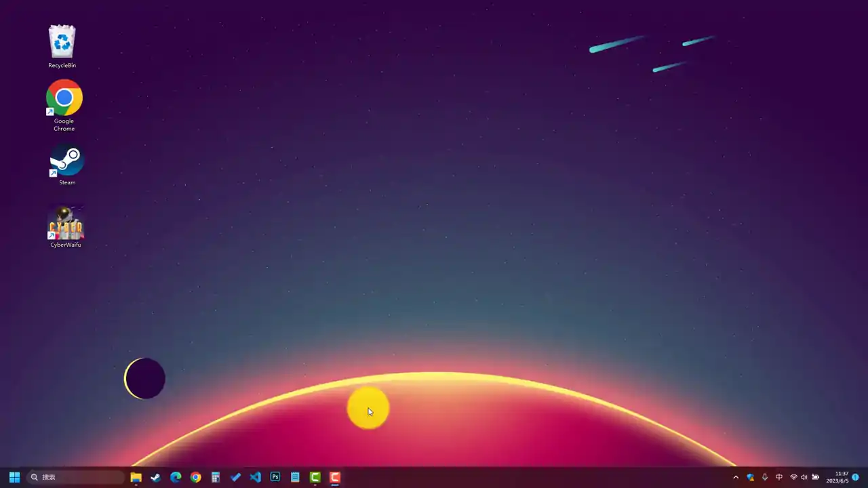Open Calculator from the taskbar
The height and width of the screenshot is (488, 868).
click(x=216, y=477)
